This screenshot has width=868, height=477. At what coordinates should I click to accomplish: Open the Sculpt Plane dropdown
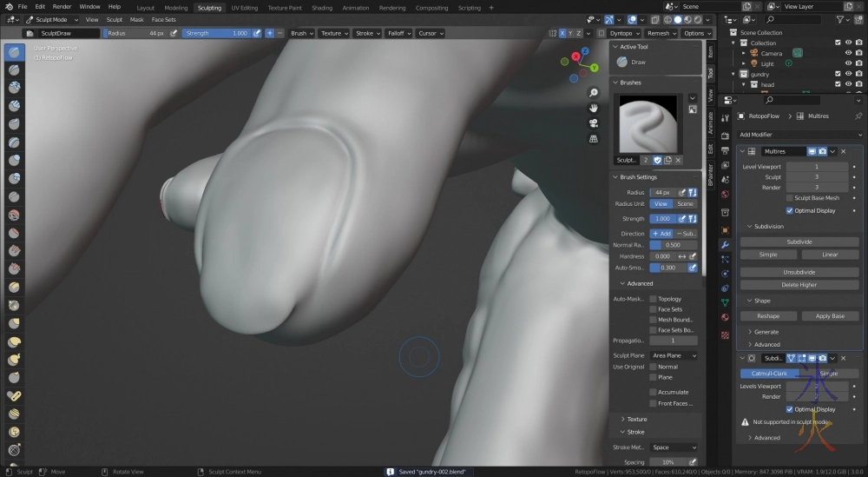click(x=674, y=355)
